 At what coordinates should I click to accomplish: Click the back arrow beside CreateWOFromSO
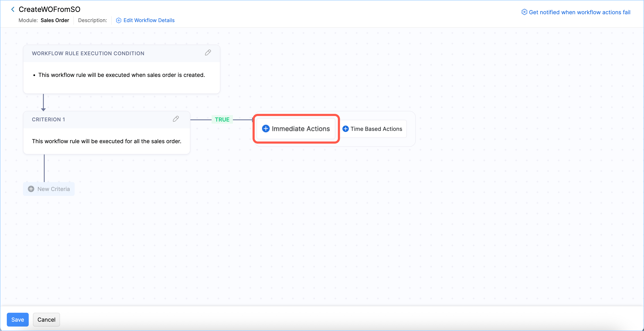[13, 9]
